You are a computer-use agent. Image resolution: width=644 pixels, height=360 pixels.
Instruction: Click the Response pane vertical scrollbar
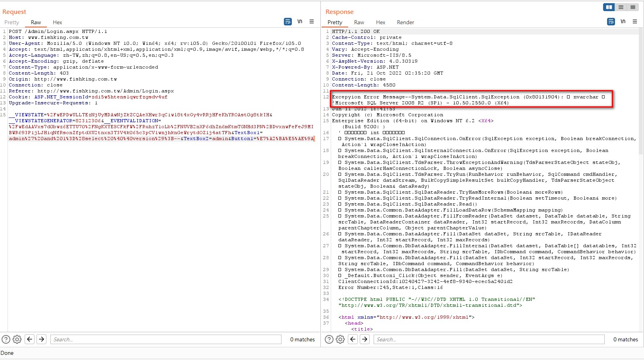[641, 91]
